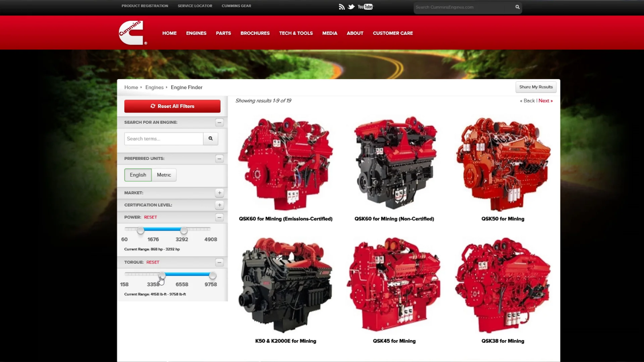Click the Cummins logo

pos(132,33)
